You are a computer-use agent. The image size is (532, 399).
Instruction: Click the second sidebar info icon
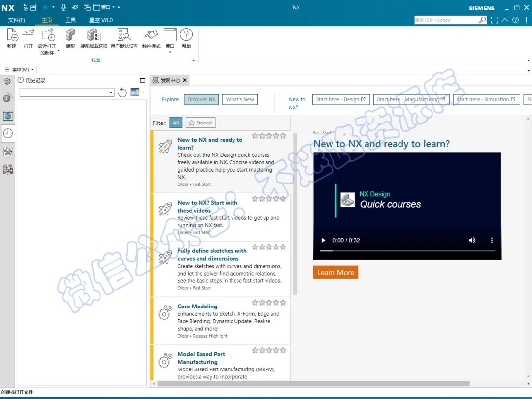(x=7, y=98)
